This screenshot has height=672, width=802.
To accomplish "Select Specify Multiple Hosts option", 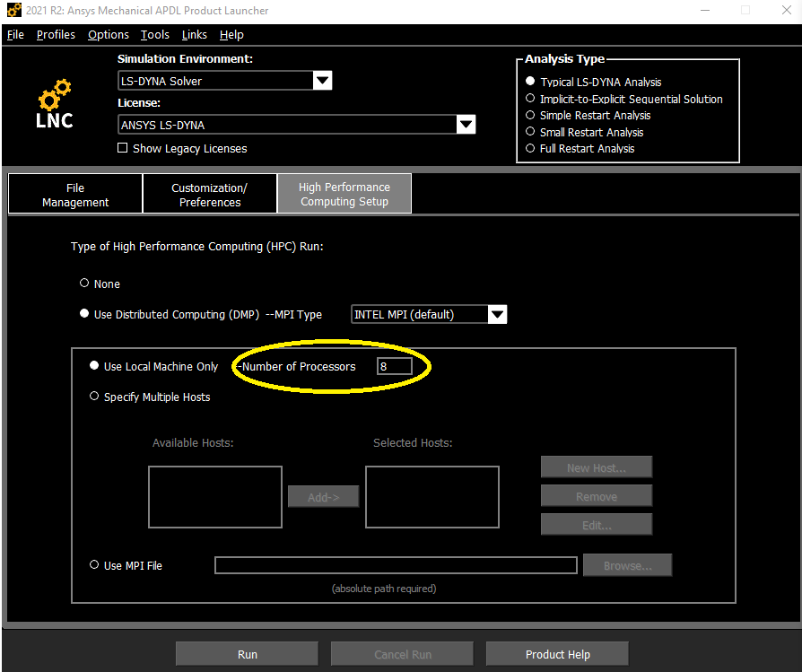I will point(94,396).
